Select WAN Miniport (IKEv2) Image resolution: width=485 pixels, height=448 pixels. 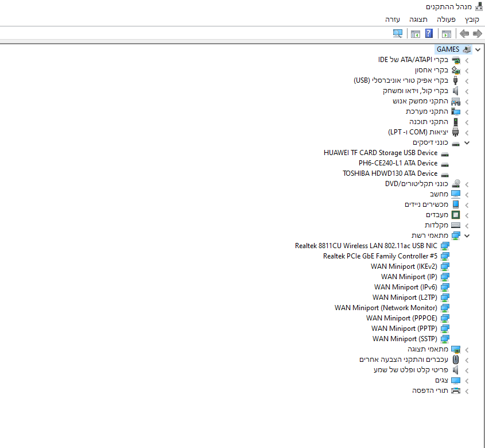pyautogui.click(x=404, y=267)
